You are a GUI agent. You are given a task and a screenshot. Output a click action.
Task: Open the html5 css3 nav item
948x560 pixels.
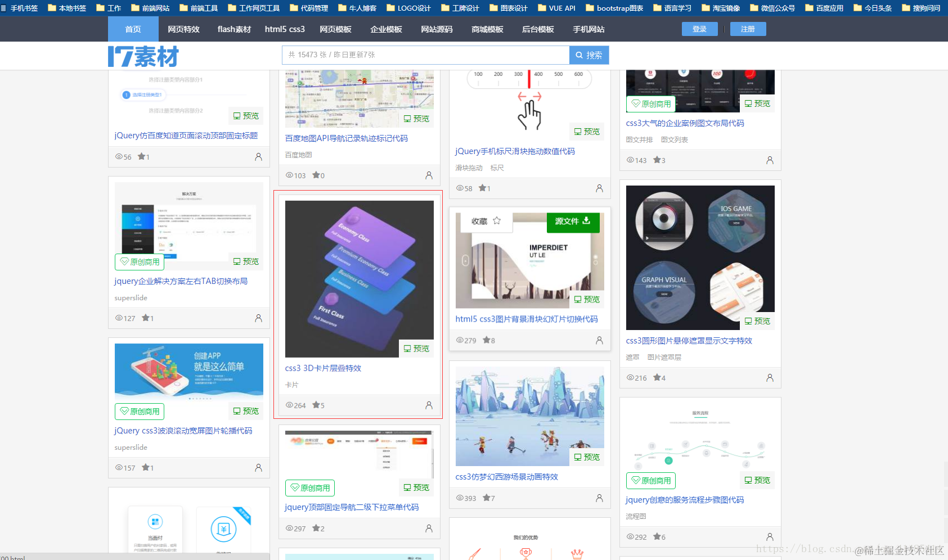pos(285,29)
